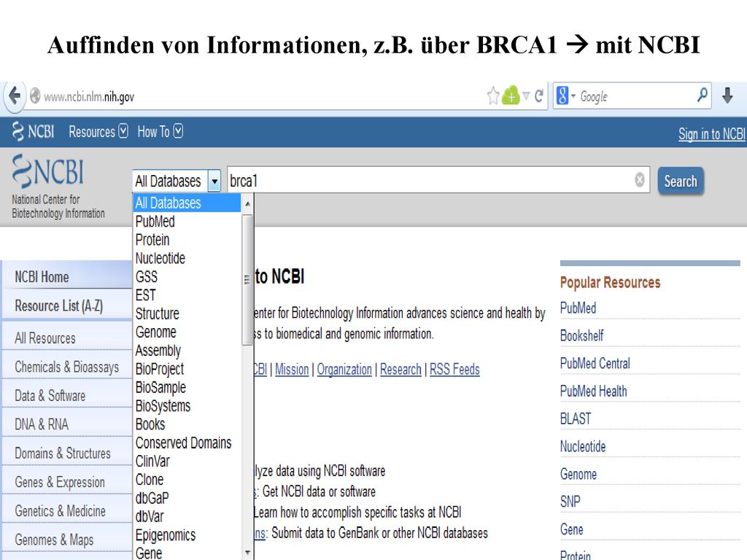747x560 pixels.
Task: Select Genome in database dropdown list
Action: [x=187, y=332]
